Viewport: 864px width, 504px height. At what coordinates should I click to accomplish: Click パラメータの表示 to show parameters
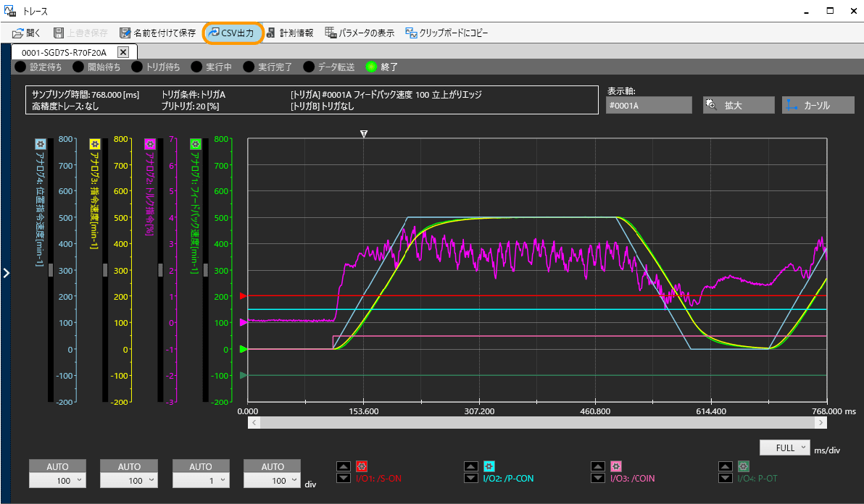coord(360,33)
